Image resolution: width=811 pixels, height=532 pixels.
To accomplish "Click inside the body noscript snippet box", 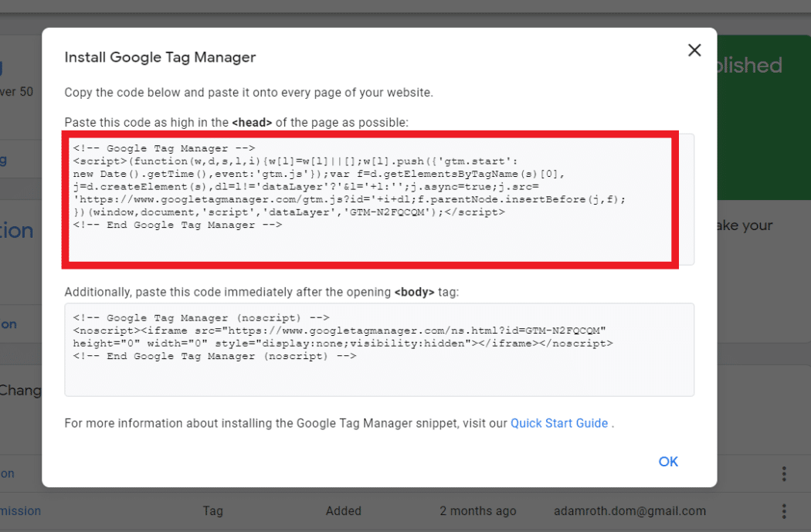I will tap(378, 349).
